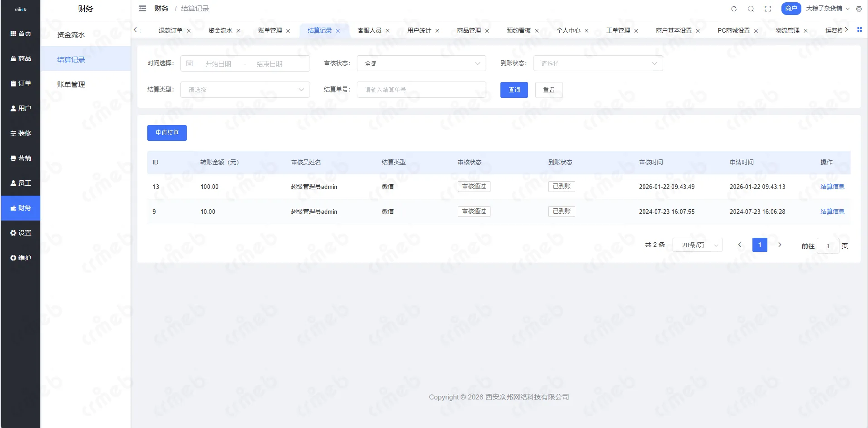Open 维护 section in sidebar

(x=20, y=258)
